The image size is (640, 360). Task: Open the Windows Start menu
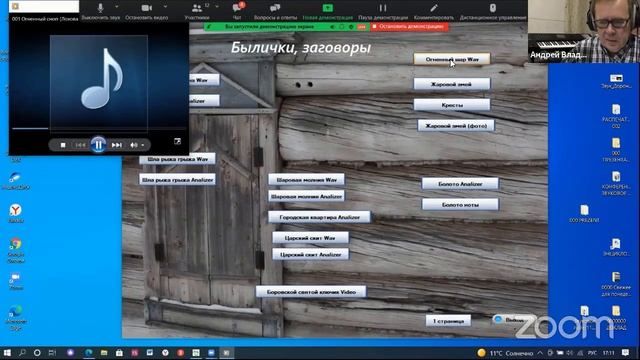tap(7, 353)
